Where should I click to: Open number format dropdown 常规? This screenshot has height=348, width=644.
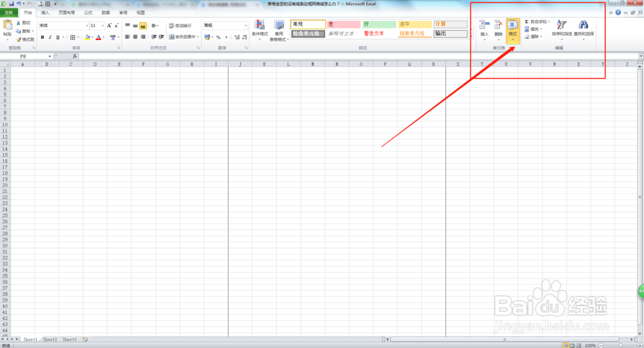coord(245,26)
